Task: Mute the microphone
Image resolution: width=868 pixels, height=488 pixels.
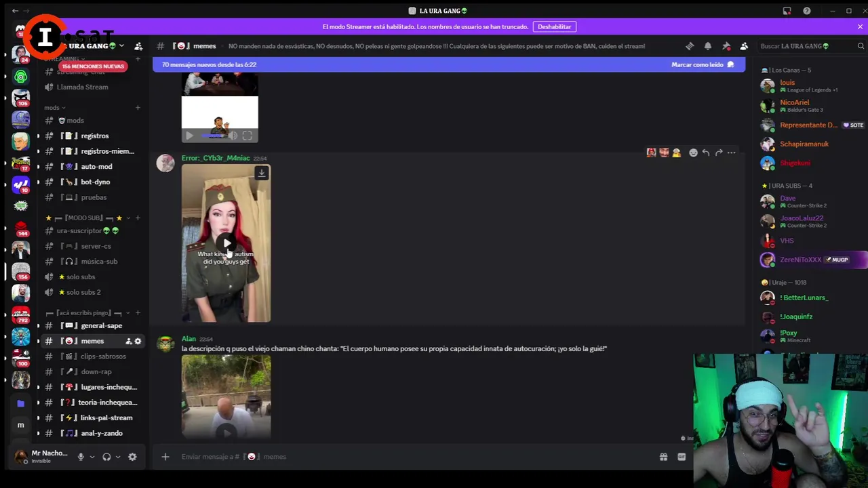Action: click(x=81, y=457)
